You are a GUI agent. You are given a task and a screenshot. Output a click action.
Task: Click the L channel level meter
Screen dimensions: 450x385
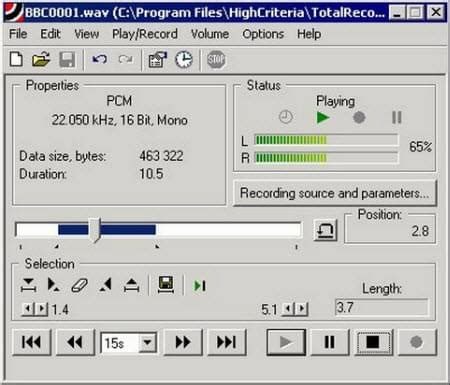tap(326, 140)
